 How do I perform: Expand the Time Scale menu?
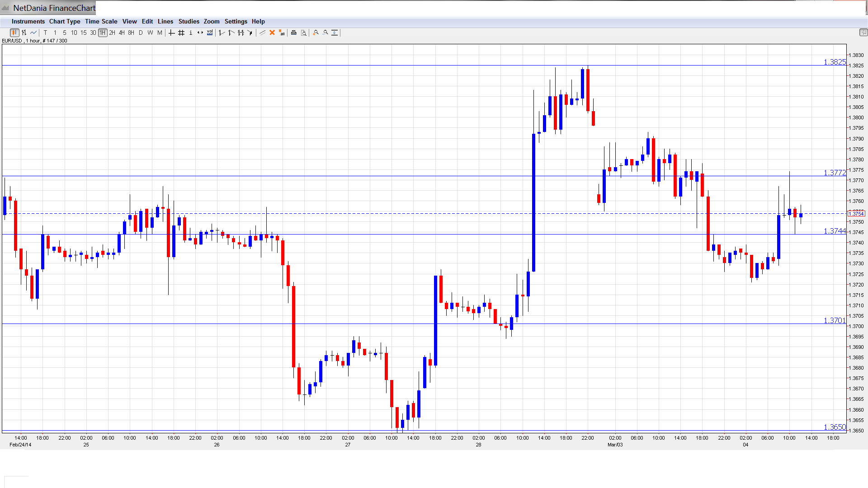coord(101,21)
